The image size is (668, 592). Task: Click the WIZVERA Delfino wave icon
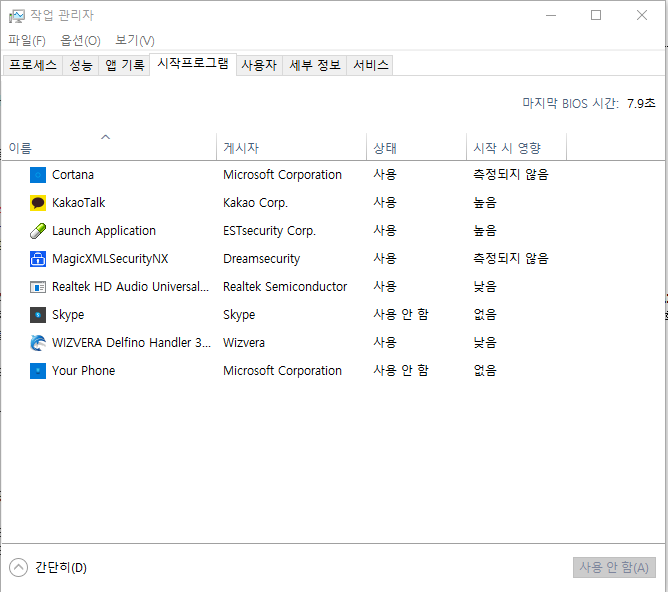37,343
